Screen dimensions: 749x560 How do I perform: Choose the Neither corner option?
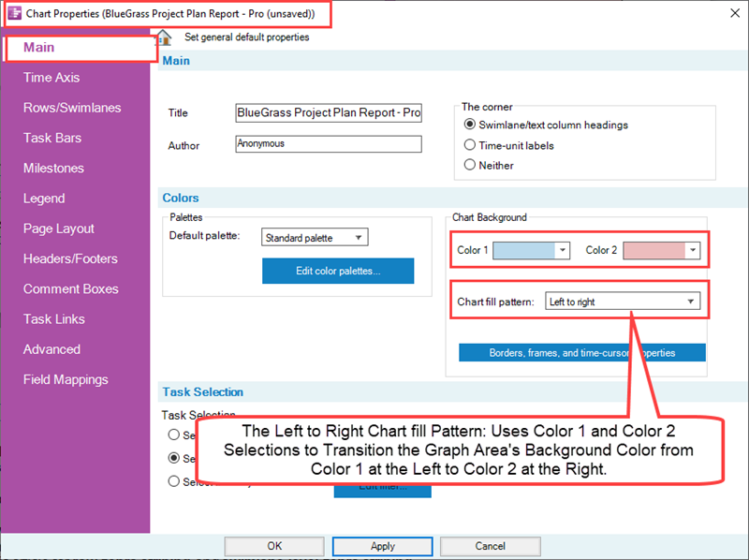coord(470,166)
